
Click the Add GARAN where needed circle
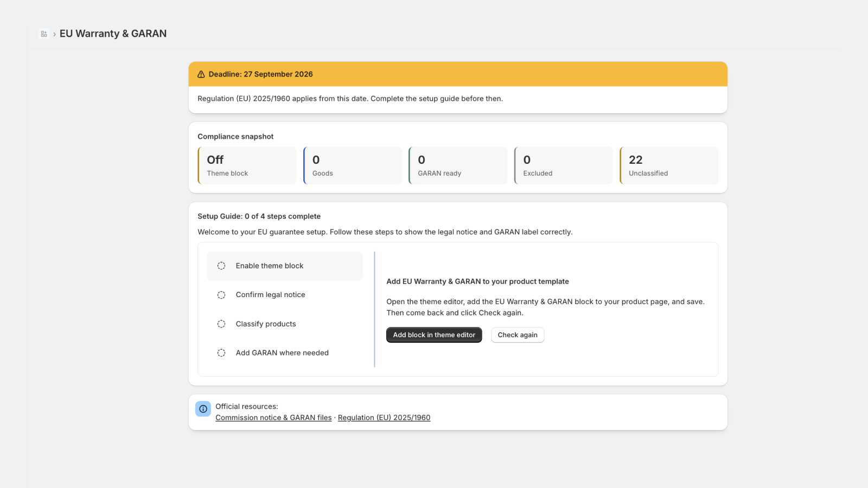pyautogui.click(x=221, y=353)
